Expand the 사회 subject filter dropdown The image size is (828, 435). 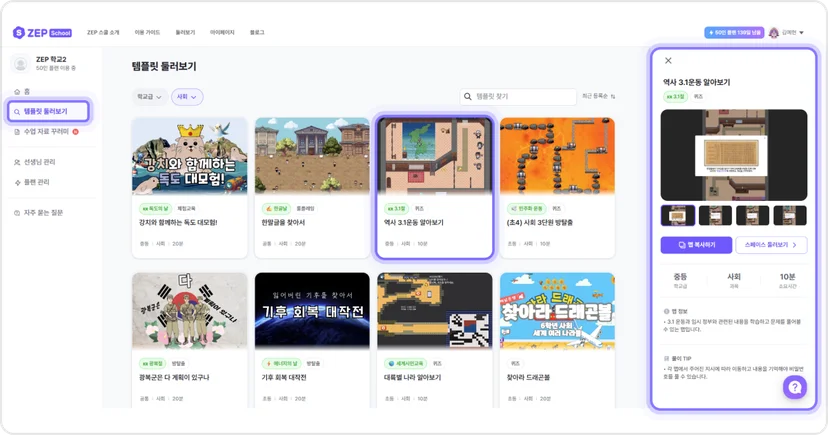[x=187, y=97]
